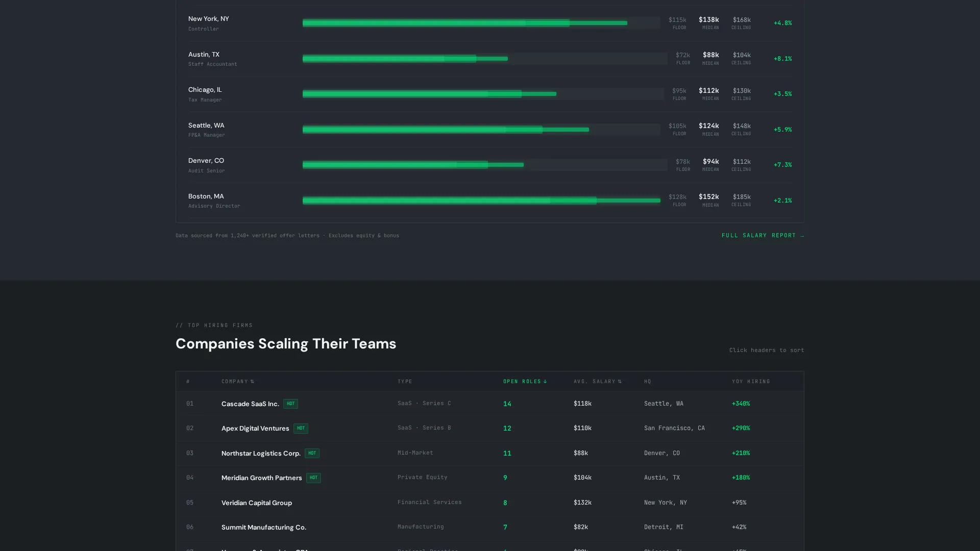Select the Austin, TX location label
The image size is (980, 551).
[x=204, y=55]
